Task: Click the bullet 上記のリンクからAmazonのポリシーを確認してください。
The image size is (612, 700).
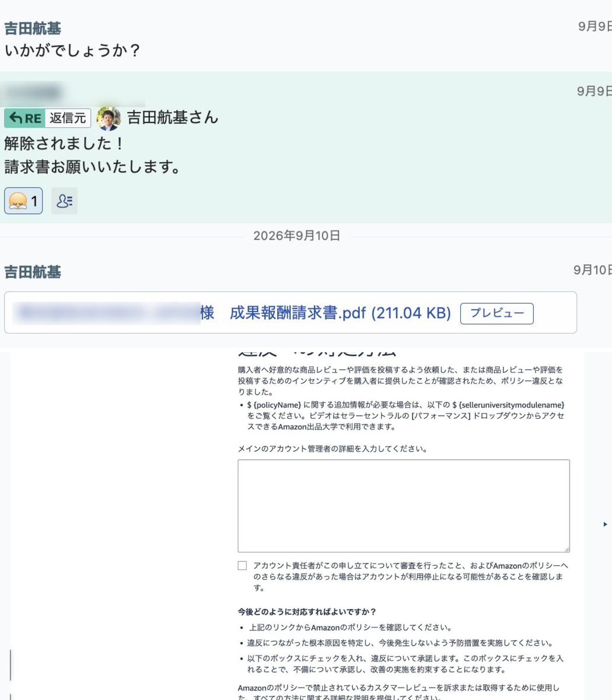Action: (x=351, y=628)
